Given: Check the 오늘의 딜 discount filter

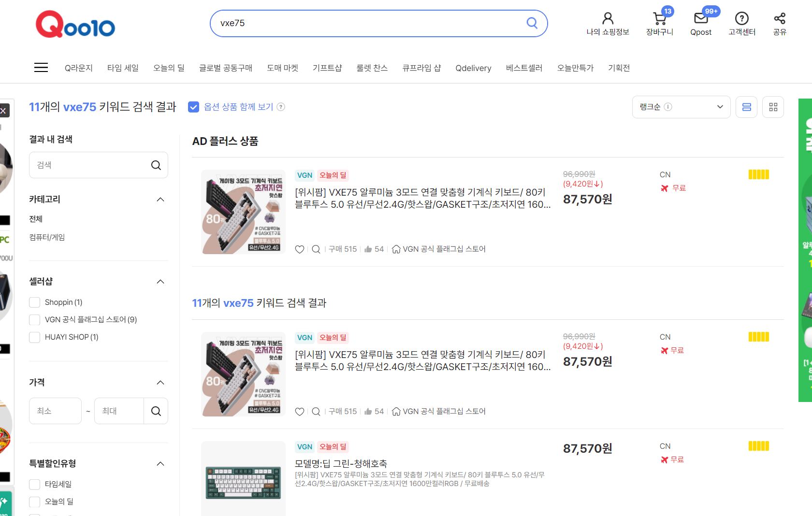Looking at the screenshot, I should [x=35, y=502].
